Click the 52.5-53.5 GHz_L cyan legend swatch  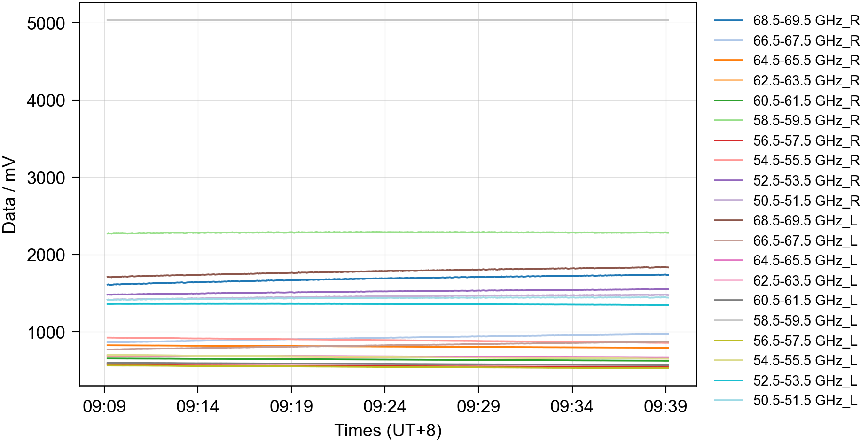pos(728,381)
